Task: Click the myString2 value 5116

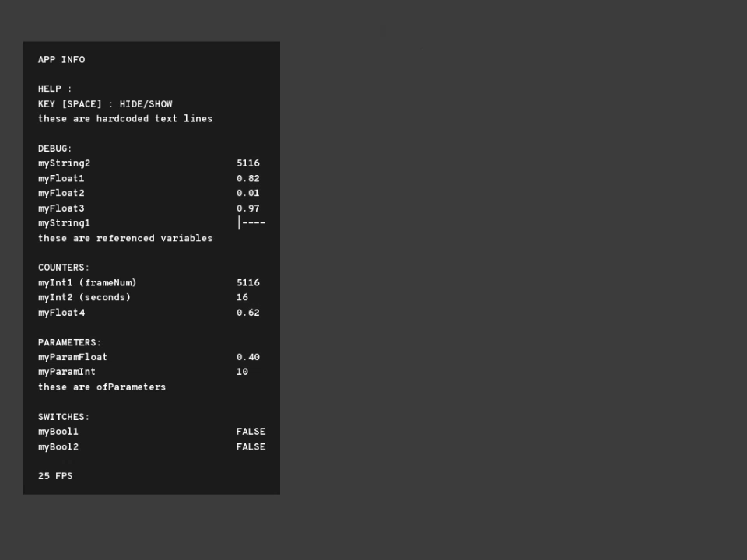Action: click(248, 163)
